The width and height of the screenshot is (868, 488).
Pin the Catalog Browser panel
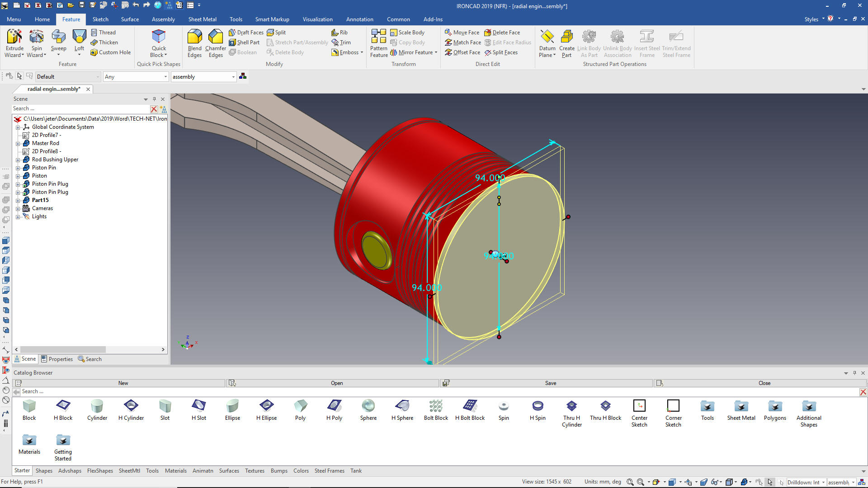click(x=854, y=373)
